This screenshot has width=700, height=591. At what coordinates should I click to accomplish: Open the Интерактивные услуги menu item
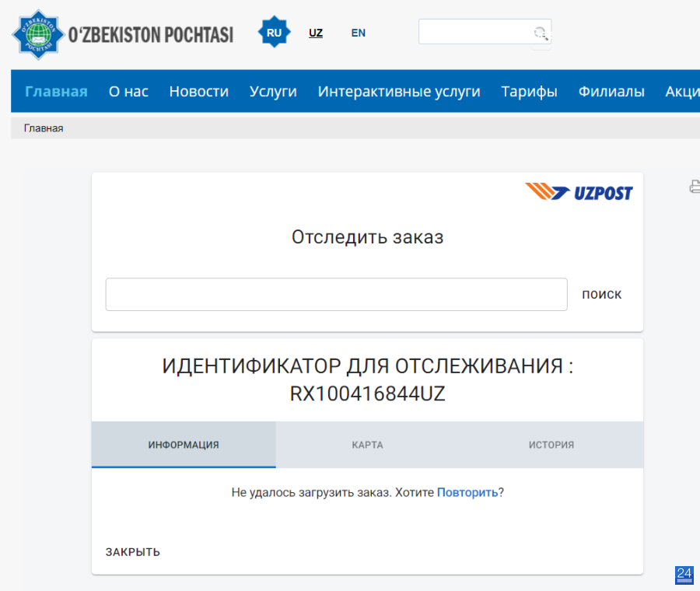pyautogui.click(x=399, y=91)
